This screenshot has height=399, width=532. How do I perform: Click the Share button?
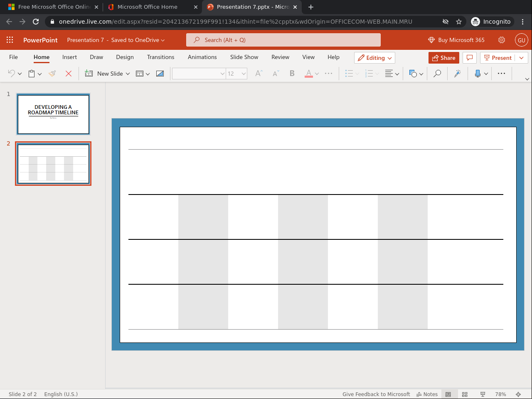(x=443, y=58)
